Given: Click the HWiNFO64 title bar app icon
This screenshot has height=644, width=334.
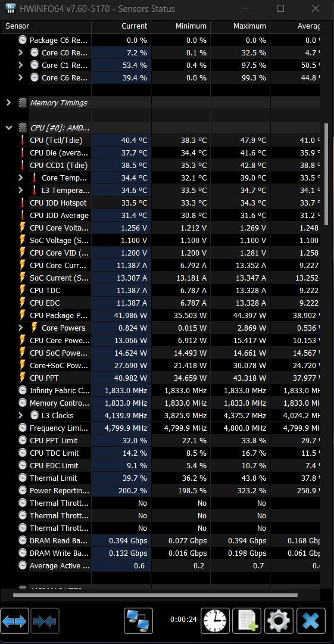Looking at the screenshot, I should click(x=10, y=8).
